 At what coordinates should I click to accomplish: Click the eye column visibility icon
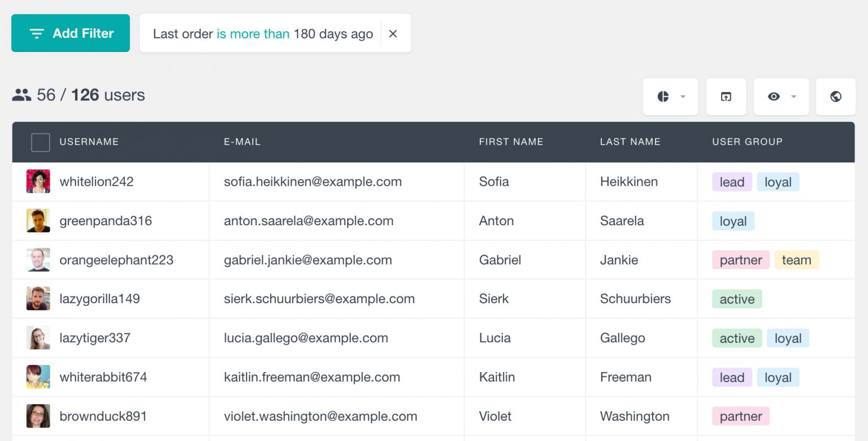774,97
